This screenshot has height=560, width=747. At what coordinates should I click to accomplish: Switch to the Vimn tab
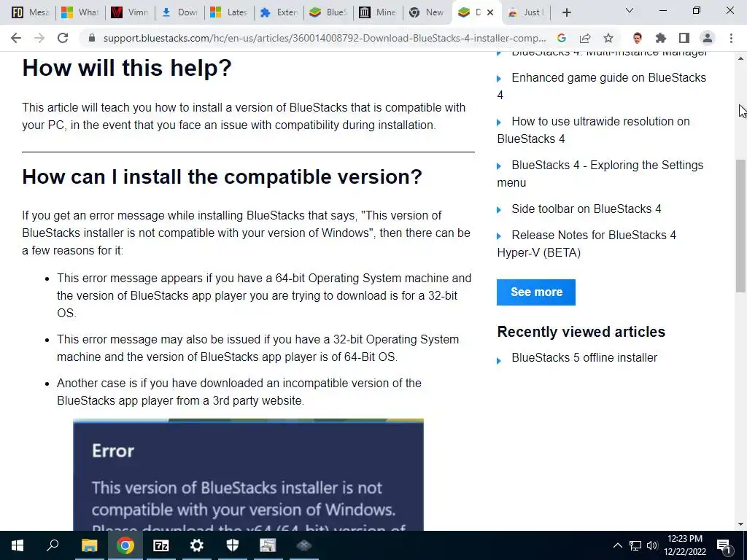tap(130, 12)
